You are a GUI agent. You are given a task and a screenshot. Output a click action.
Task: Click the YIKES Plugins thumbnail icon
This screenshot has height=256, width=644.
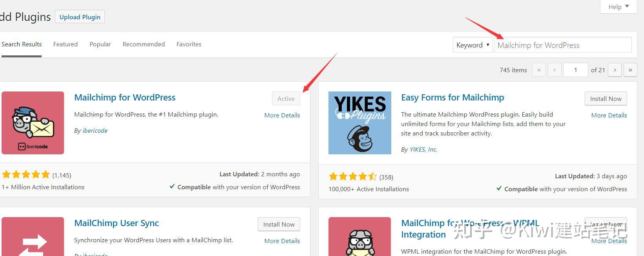coord(359,123)
